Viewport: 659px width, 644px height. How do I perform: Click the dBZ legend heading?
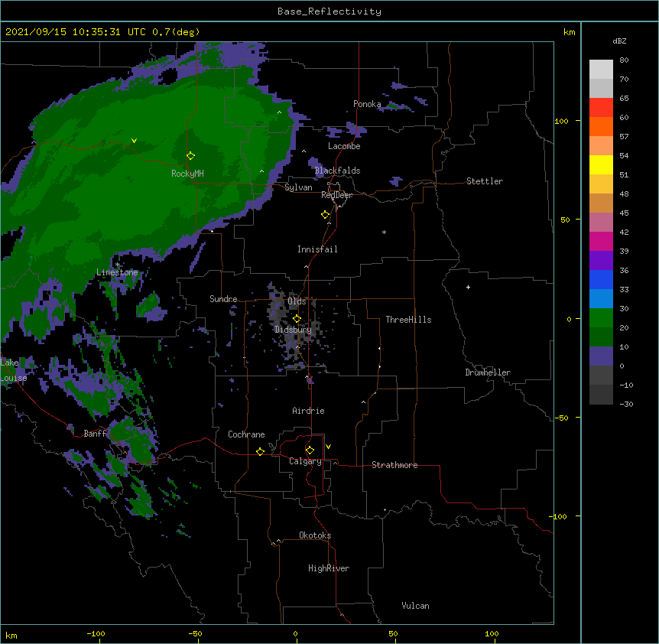(x=619, y=41)
